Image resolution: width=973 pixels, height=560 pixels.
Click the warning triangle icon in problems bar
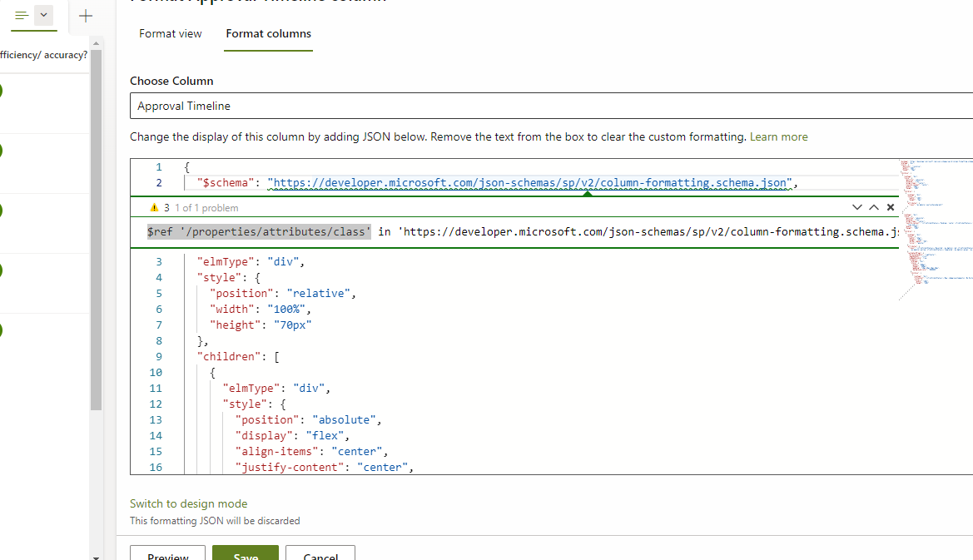point(155,208)
